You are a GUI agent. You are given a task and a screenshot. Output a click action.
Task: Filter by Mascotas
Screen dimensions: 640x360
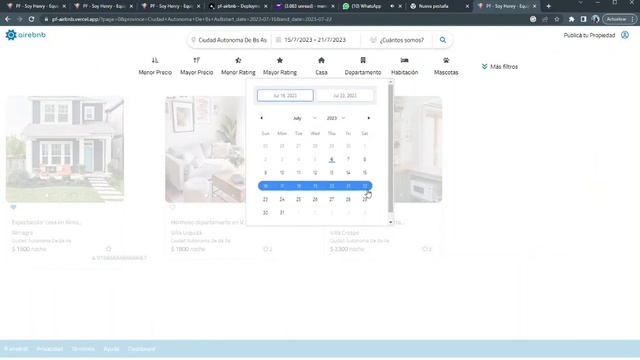446,66
